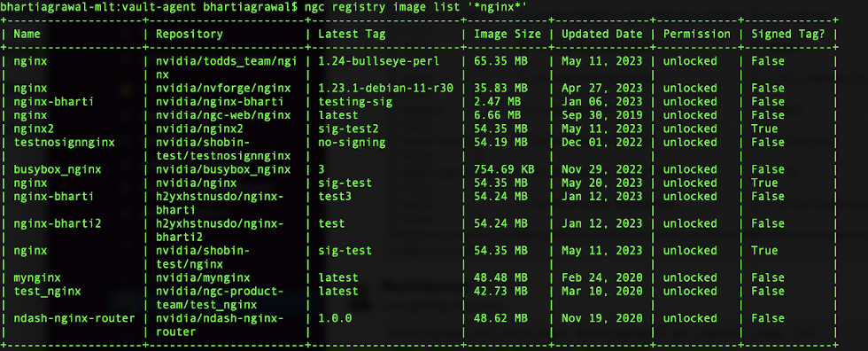This screenshot has width=868, height=351.
Task: Click the 'Name' column header
Action: 27,34
